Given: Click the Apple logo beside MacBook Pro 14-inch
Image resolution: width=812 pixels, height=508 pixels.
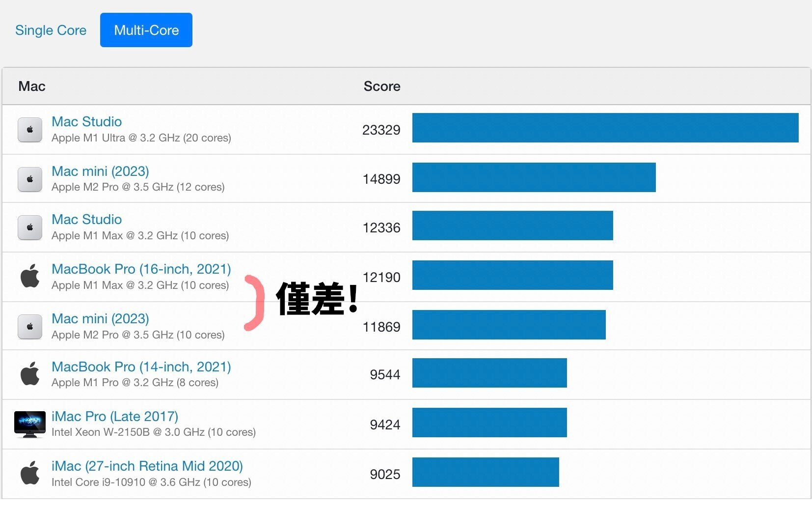Looking at the screenshot, I should click(x=29, y=374).
